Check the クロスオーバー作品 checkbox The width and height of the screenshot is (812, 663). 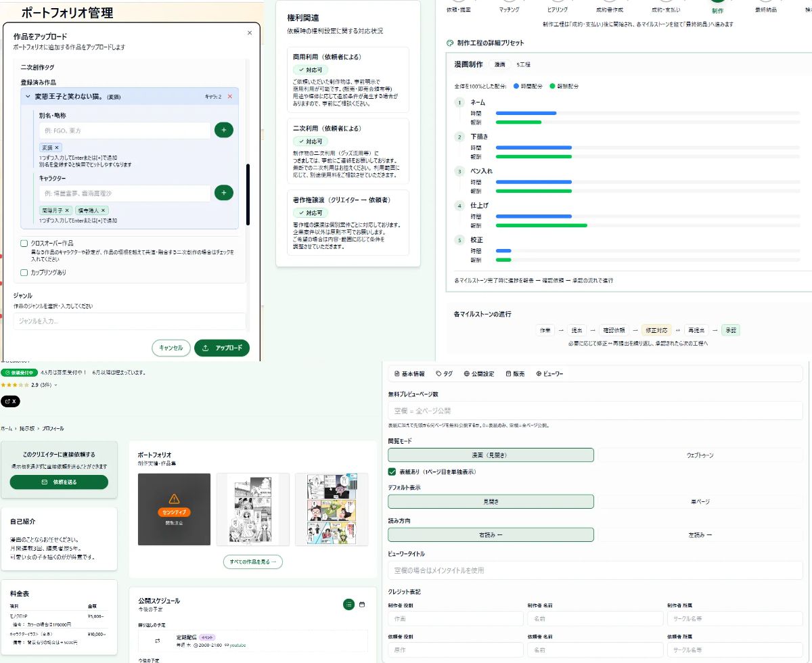24,243
